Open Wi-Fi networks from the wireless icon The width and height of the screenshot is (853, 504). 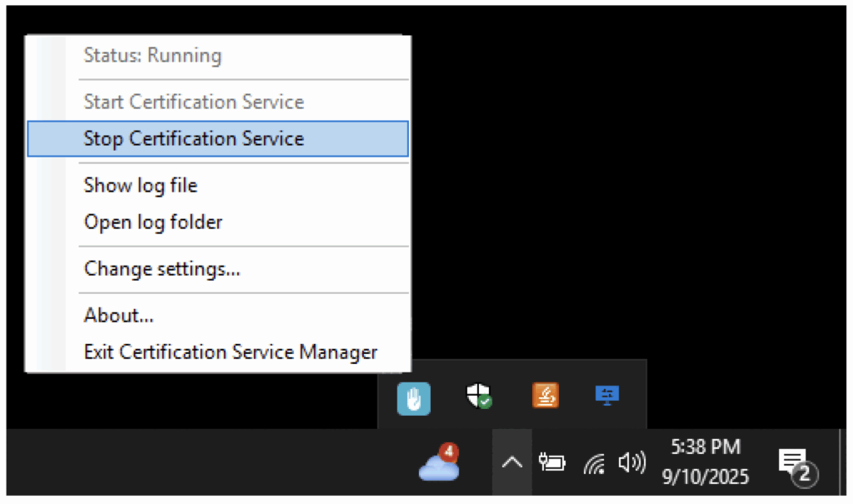[x=593, y=462]
